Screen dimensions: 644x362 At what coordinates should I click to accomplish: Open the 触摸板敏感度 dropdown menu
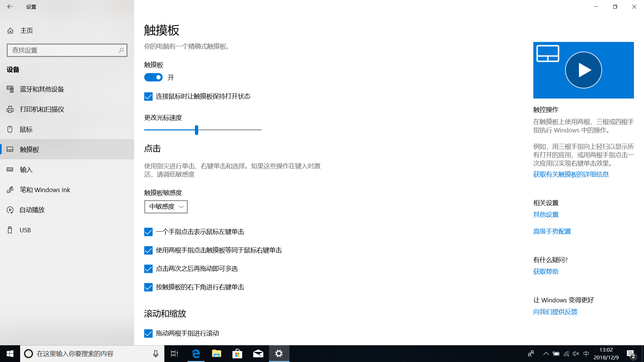[x=165, y=206]
